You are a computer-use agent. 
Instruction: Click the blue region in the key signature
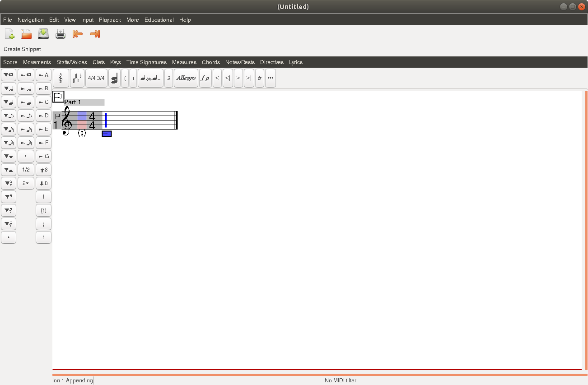tap(82, 115)
